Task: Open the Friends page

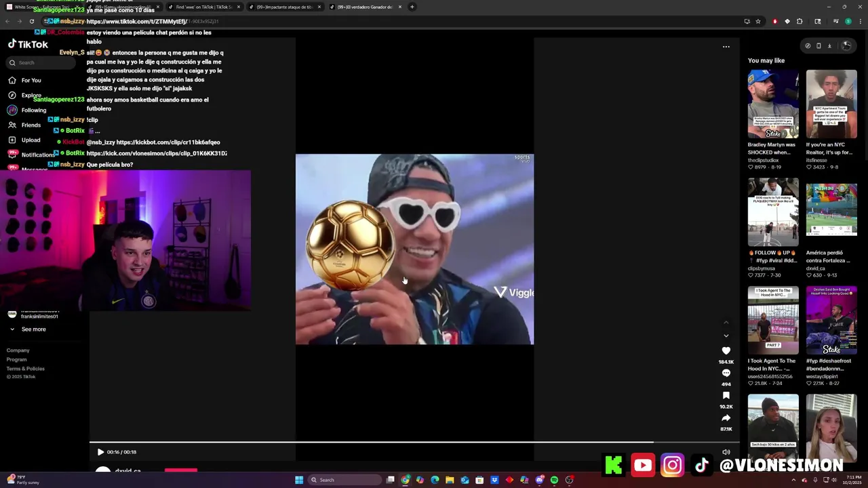Action: coord(24,125)
